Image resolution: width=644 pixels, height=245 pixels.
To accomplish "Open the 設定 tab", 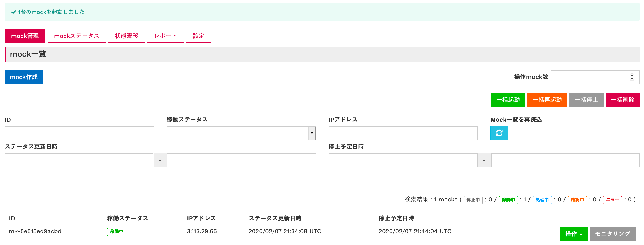I will click(198, 36).
